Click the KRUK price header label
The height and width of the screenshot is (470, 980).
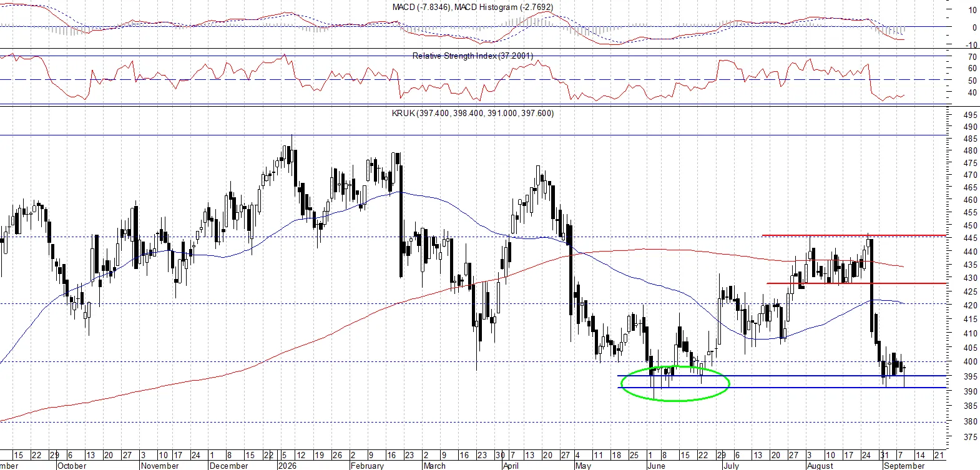pos(473,113)
